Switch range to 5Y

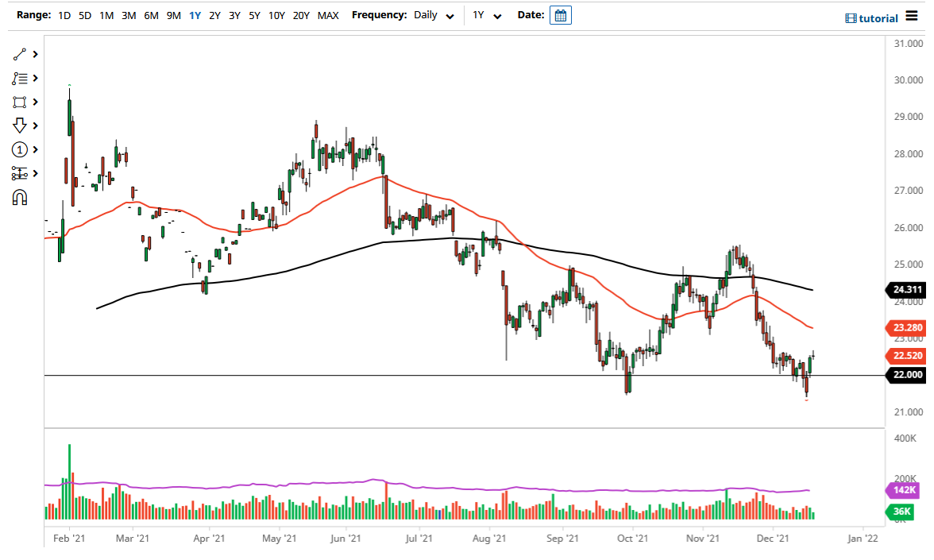tap(254, 15)
